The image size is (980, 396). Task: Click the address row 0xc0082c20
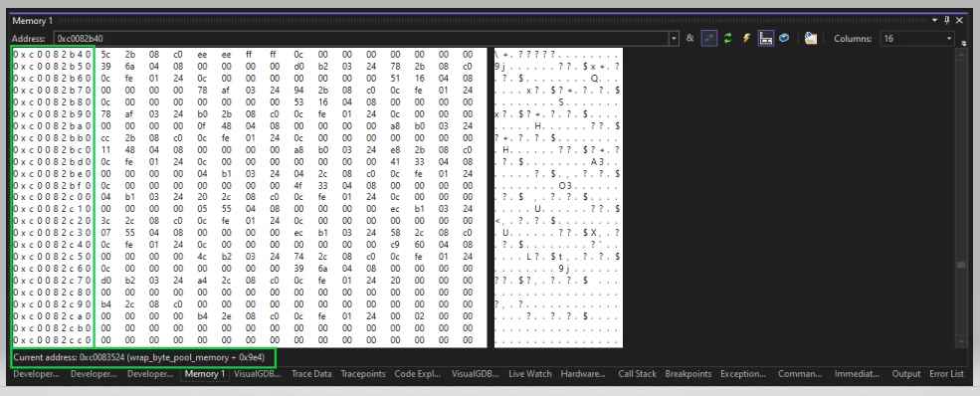pos(53,221)
